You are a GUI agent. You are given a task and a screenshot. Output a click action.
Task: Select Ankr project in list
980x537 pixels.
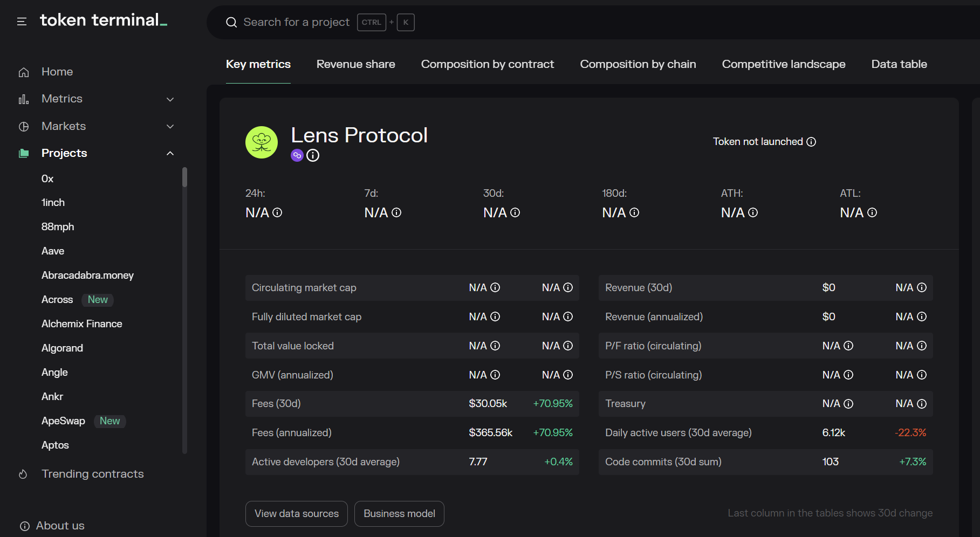tap(52, 397)
